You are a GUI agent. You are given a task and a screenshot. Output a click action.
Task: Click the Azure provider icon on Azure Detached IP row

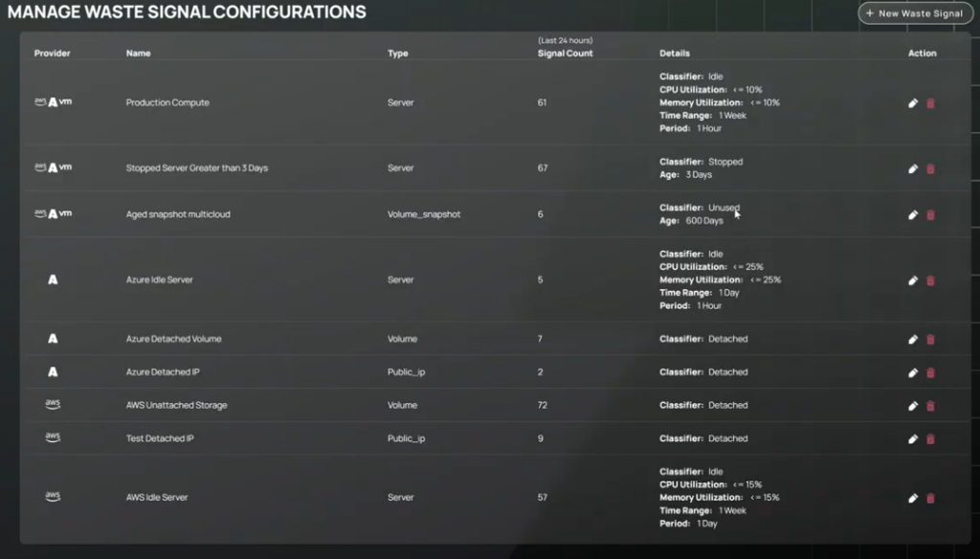click(x=52, y=372)
